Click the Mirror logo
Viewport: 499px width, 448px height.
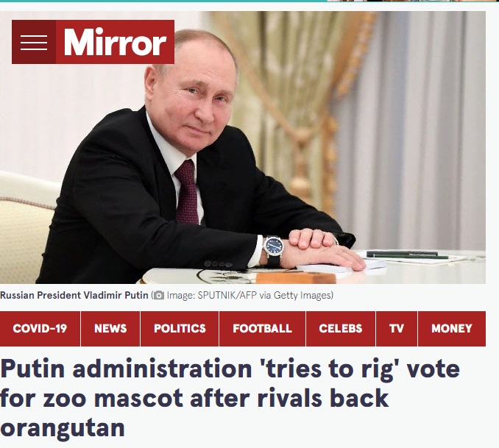click(116, 42)
